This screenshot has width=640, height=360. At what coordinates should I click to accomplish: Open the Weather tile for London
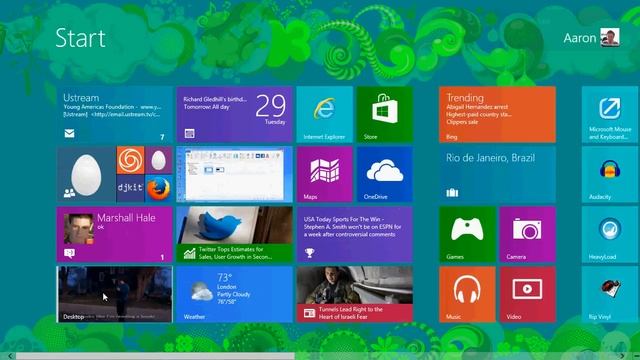pos(234,294)
